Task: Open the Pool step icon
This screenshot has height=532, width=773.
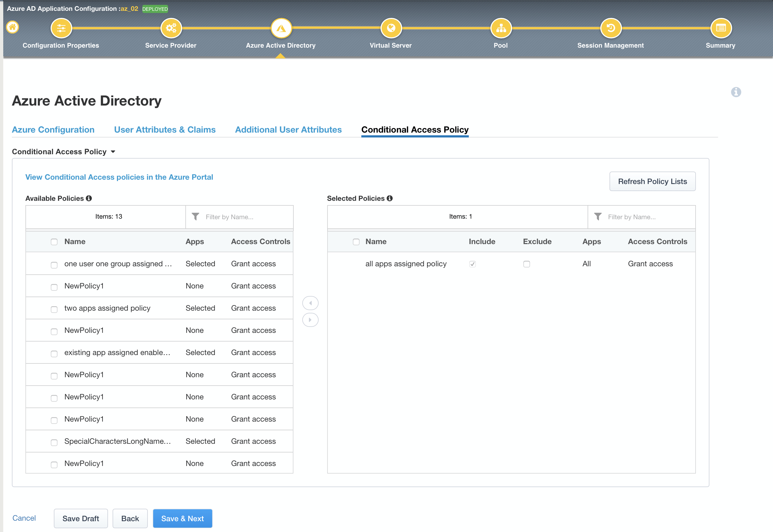Action: [501, 28]
